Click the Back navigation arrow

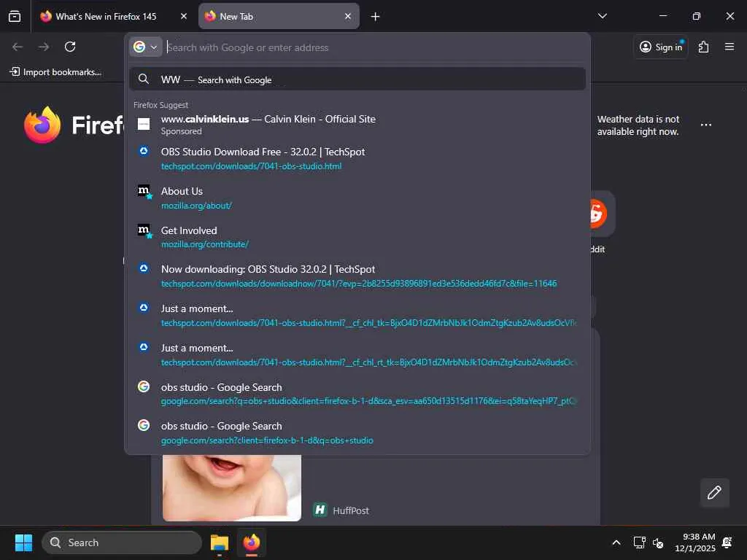[x=18, y=47]
